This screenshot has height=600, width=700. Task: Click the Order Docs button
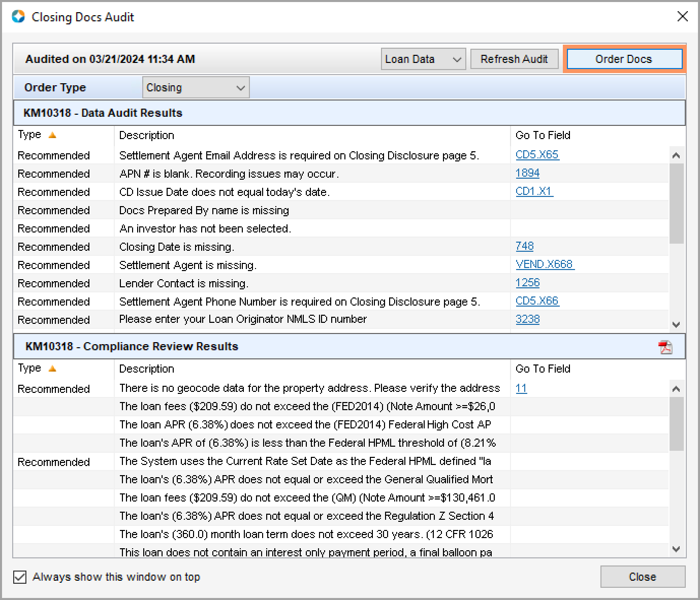click(x=624, y=59)
